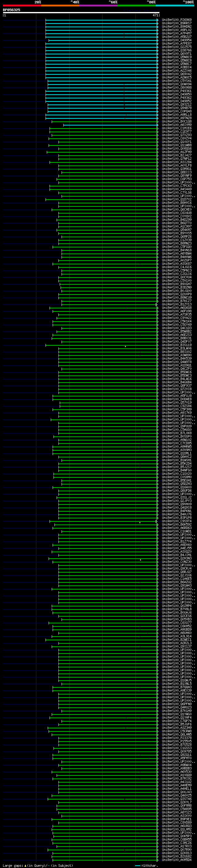Viewport: 197px width, 868px height.
Task: Click the UniRef100_Q8DII3 label
Action: (x=176, y=172)
